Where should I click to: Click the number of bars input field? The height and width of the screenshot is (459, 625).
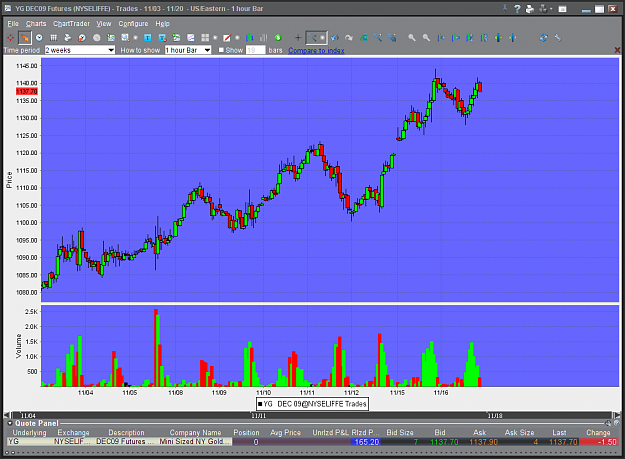(256, 50)
